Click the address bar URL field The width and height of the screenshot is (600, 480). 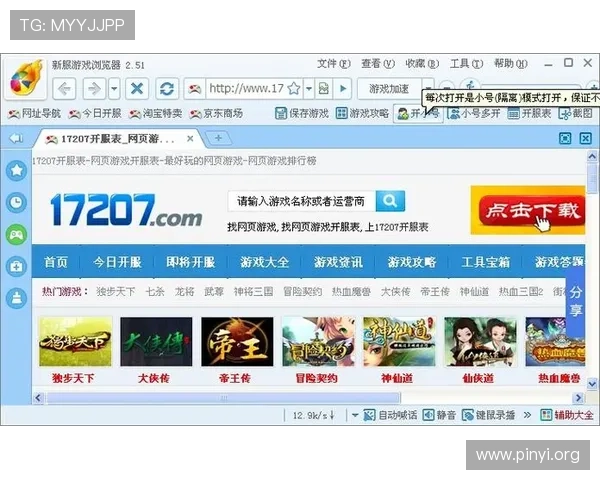pos(246,89)
